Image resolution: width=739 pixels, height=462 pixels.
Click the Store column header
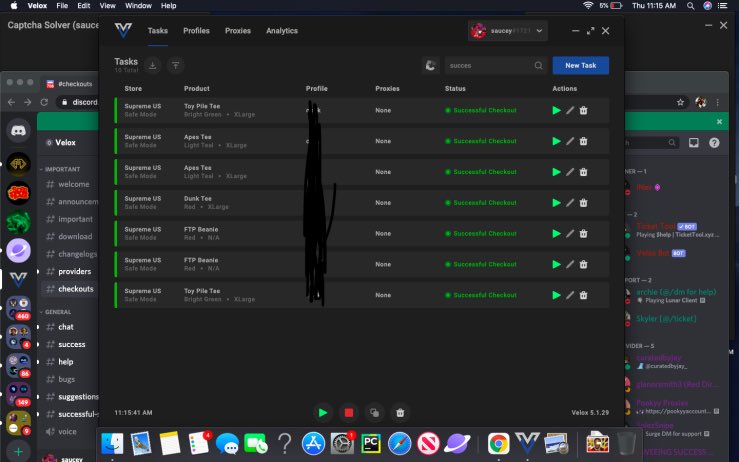pos(133,88)
